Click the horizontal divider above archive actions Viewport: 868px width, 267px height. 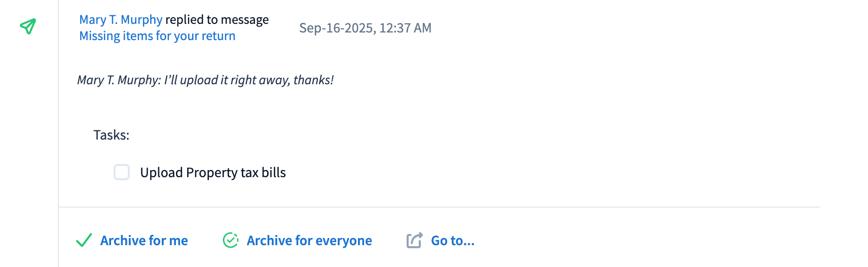tap(439, 207)
